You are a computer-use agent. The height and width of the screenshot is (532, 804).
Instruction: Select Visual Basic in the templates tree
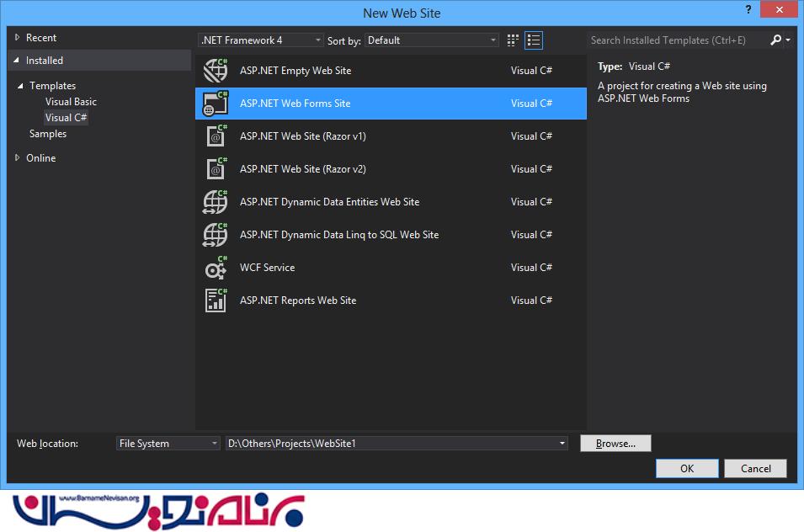click(71, 102)
